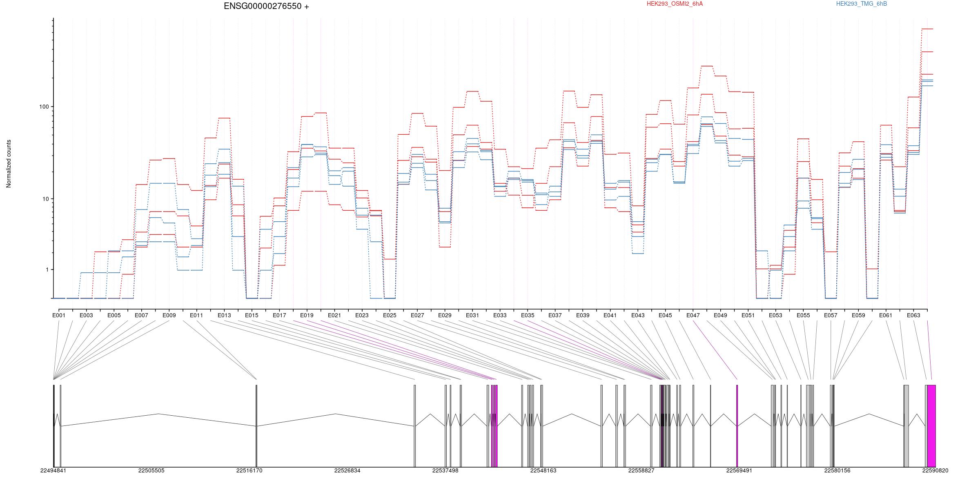Select the HEK293_OSMI2_6hA legend label
The height and width of the screenshot is (490, 980).
(675, 4)
